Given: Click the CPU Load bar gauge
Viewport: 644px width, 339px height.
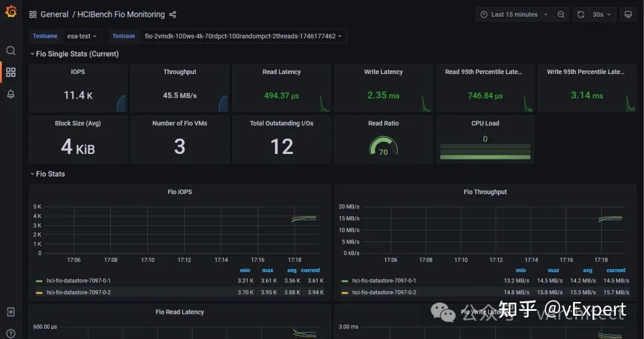Looking at the screenshot, I should pyautogui.click(x=485, y=152).
